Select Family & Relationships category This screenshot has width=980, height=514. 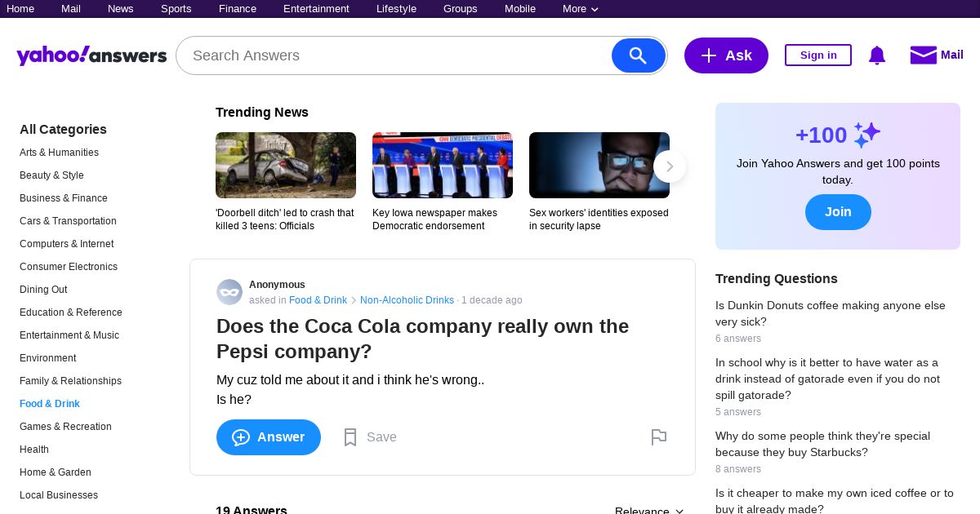click(x=70, y=381)
